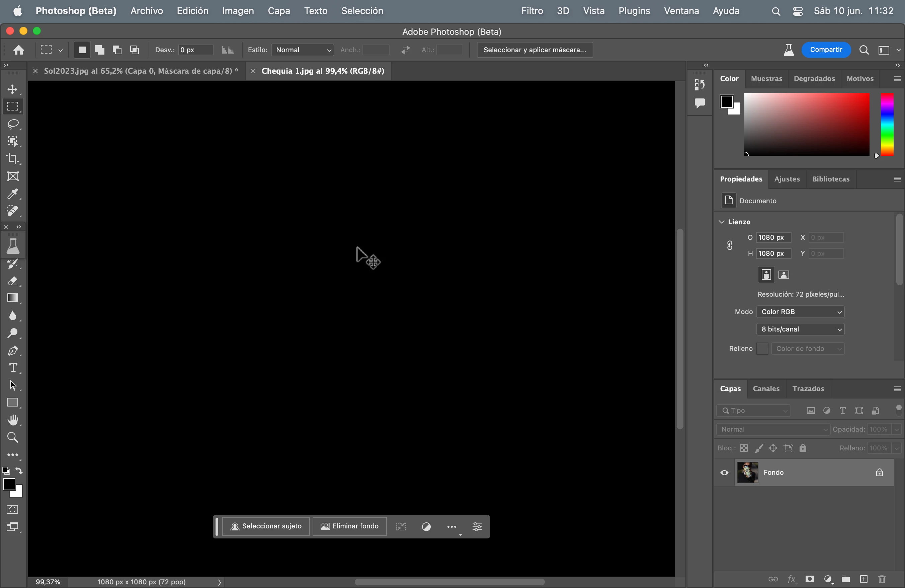The height and width of the screenshot is (588, 905).
Task: Open the Estilo Normal dropdown
Action: 303,50
